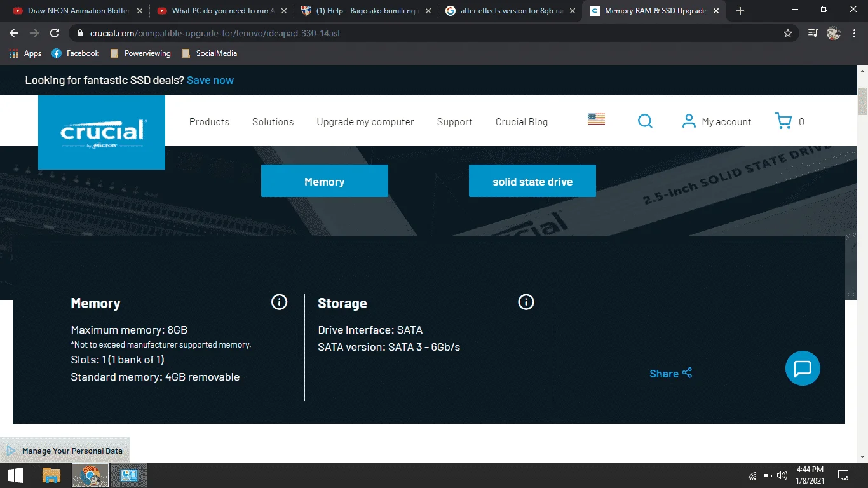Screen dimensions: 868x488
Task: Click Manage Your Personal Data
Action: click(65, 451)
